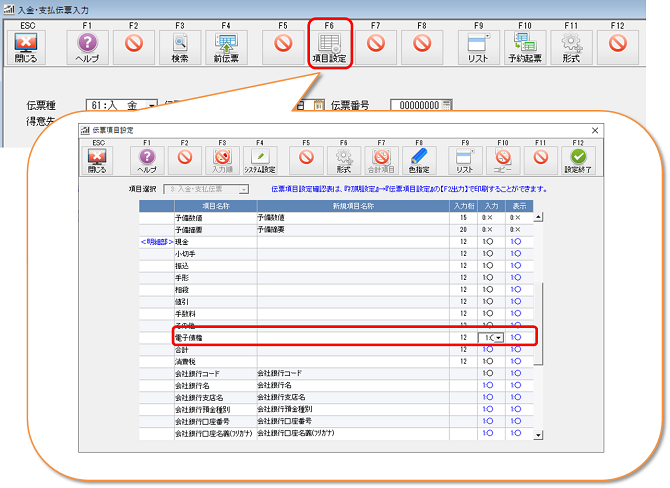Toggle the 表示 value for the 会社銀行コード row

point(516,373)
